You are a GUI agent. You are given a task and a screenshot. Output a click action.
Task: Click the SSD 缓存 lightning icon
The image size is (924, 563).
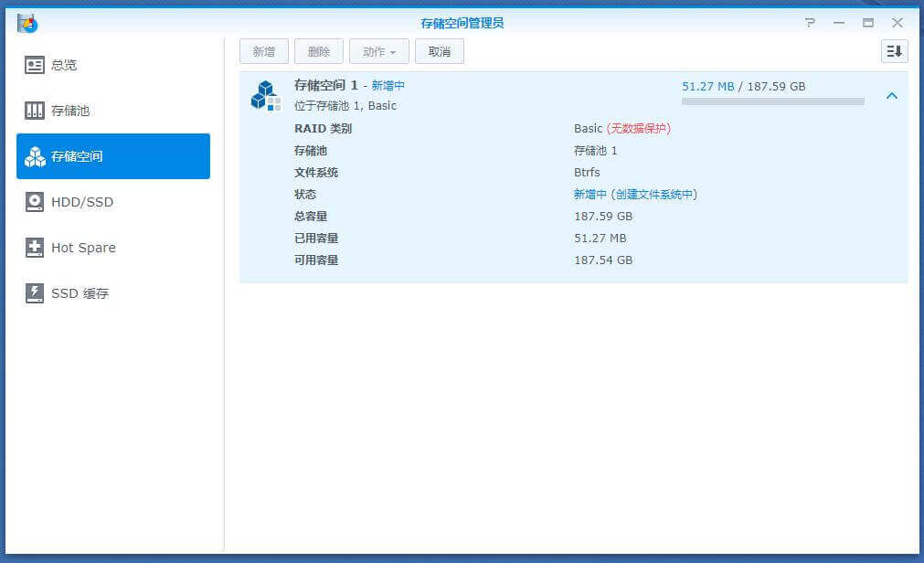coord(35,293)
